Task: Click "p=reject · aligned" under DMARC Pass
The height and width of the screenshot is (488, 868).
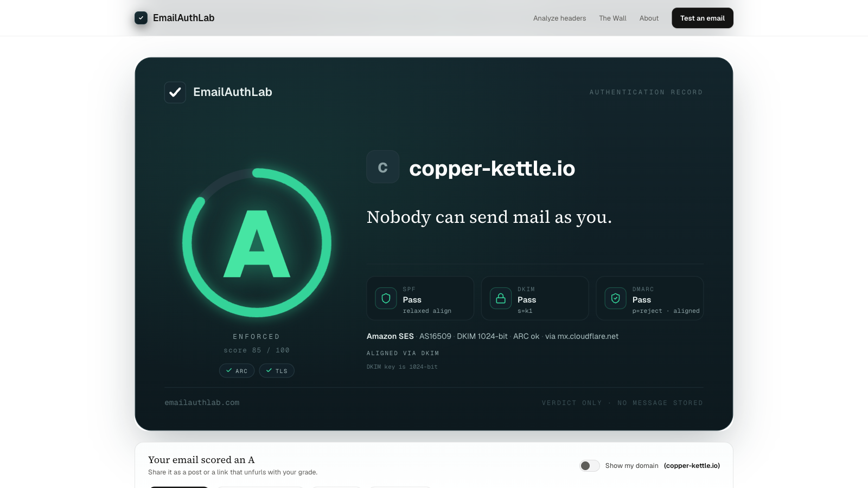Action: pyautogui.click(x=666, y=311)
